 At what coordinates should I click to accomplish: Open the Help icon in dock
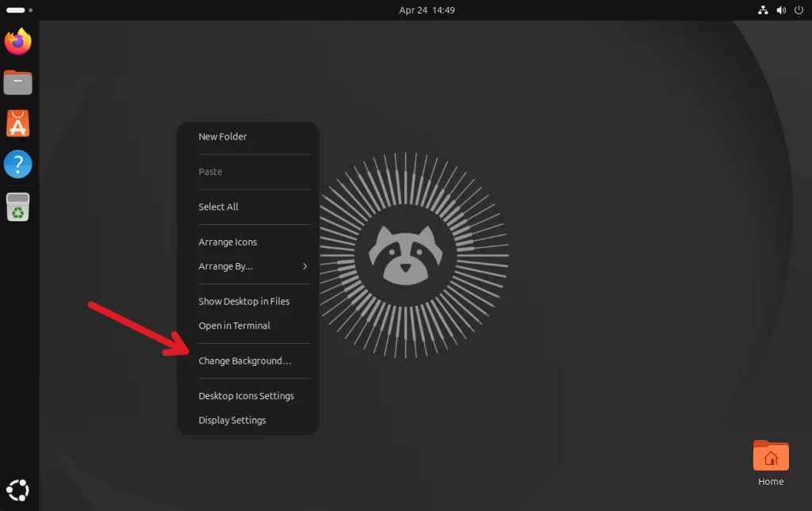tap(18, 165)
